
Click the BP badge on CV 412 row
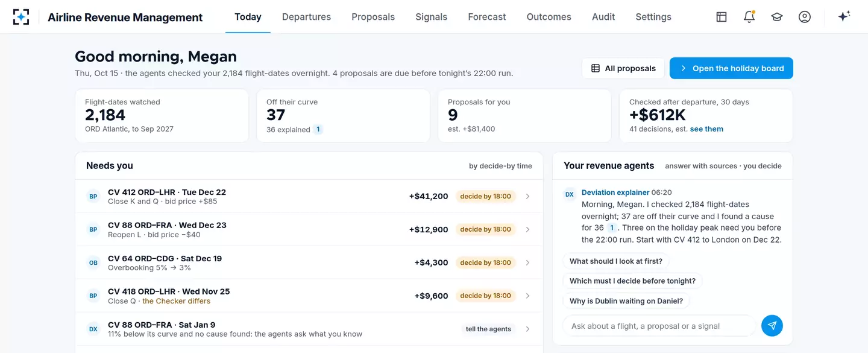(x=93, y=196)
